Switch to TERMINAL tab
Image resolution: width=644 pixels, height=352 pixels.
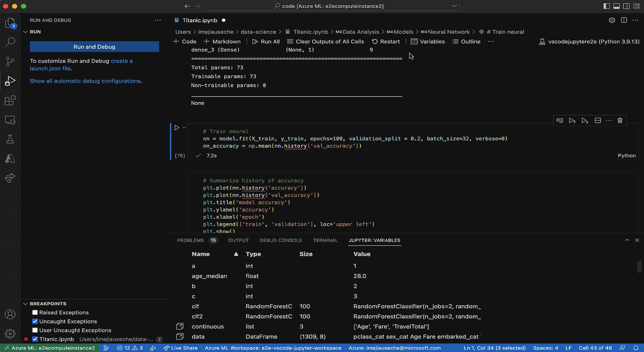325,240
